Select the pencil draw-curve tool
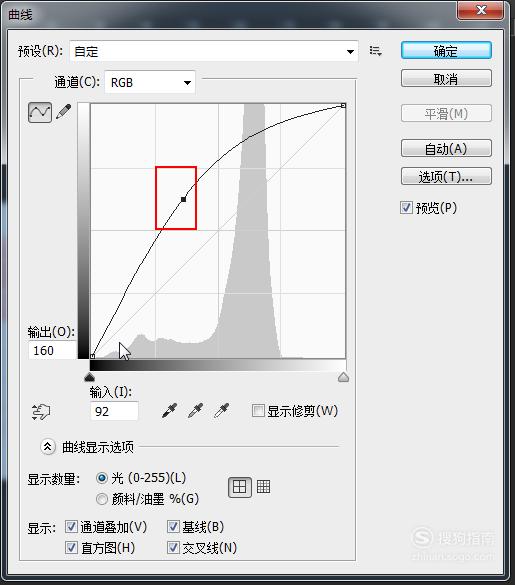The width and height of the screenshot is (515, 585). [x=63, y=112]
